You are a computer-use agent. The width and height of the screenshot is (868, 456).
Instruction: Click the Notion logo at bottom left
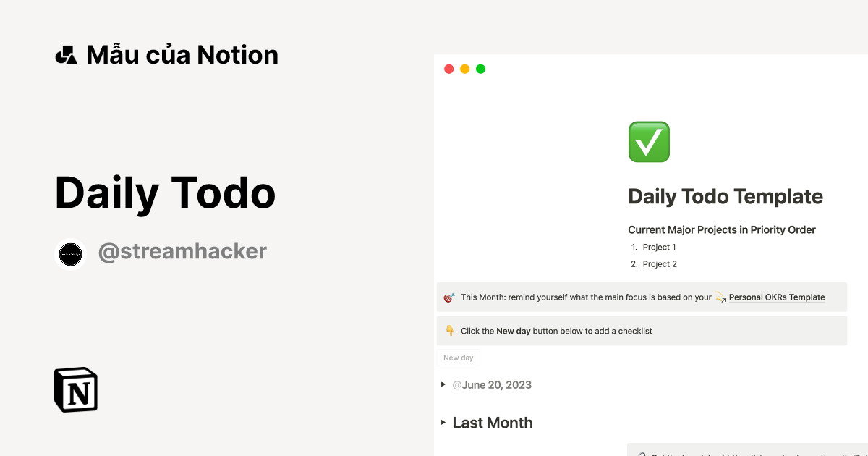point(75,389)
